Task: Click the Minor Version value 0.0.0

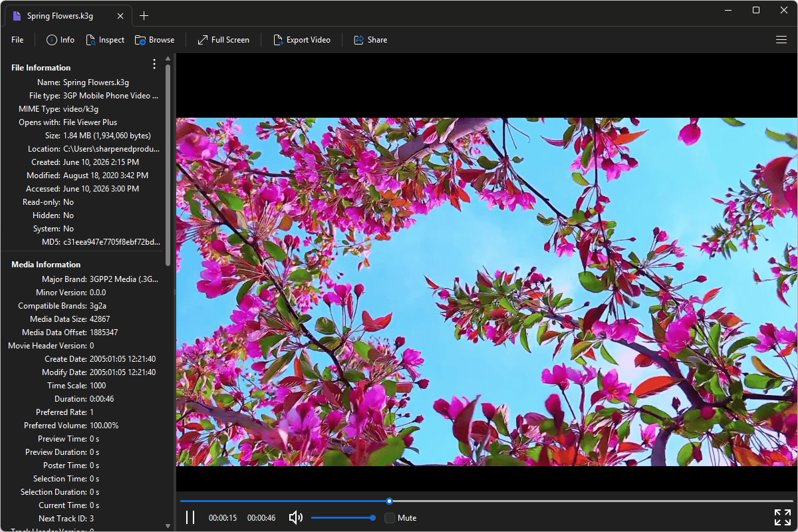Action: click(98, 293)
